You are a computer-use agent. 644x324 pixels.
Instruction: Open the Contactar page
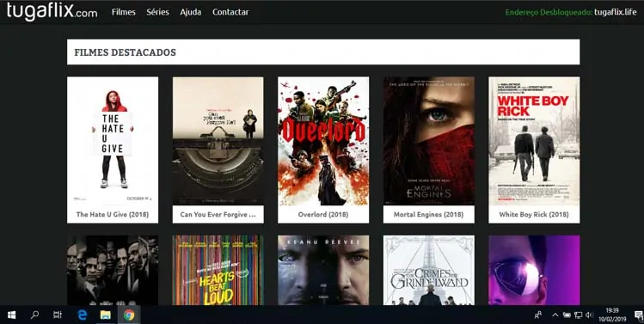230,12
